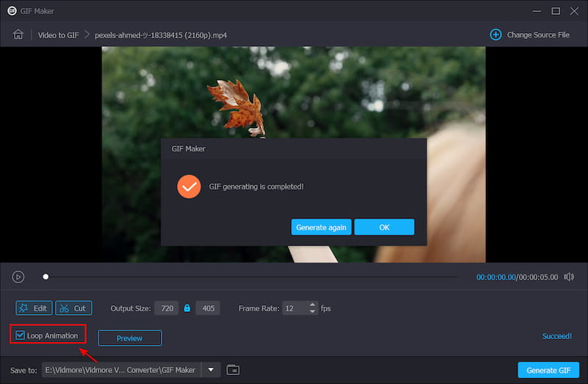
Task: Increase frame rate with the up arrow
Action: pos(313,305)
